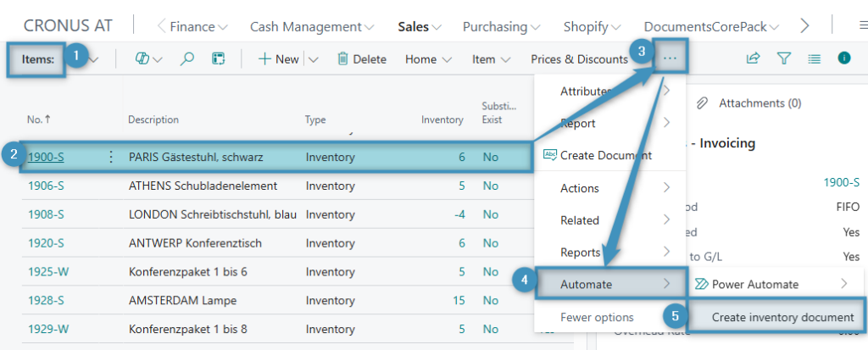Open the Finance navigation dropdown

click(x=198, y=26)
